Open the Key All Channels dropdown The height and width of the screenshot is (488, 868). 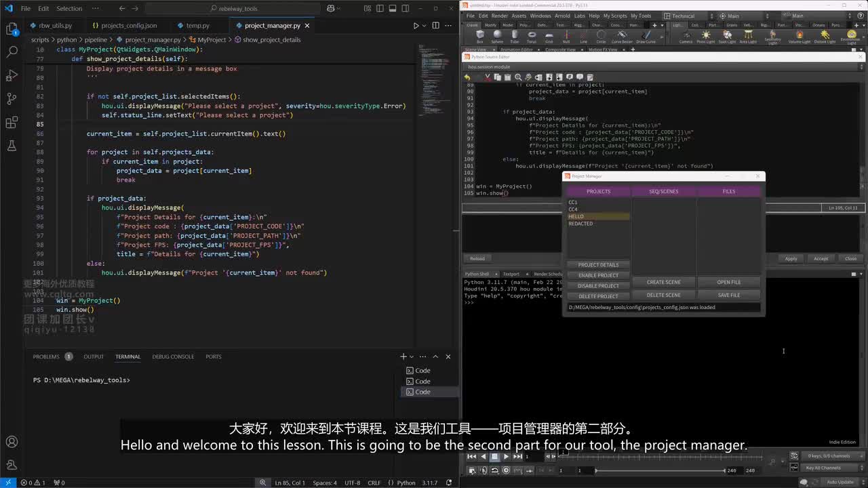pos(832,468)
